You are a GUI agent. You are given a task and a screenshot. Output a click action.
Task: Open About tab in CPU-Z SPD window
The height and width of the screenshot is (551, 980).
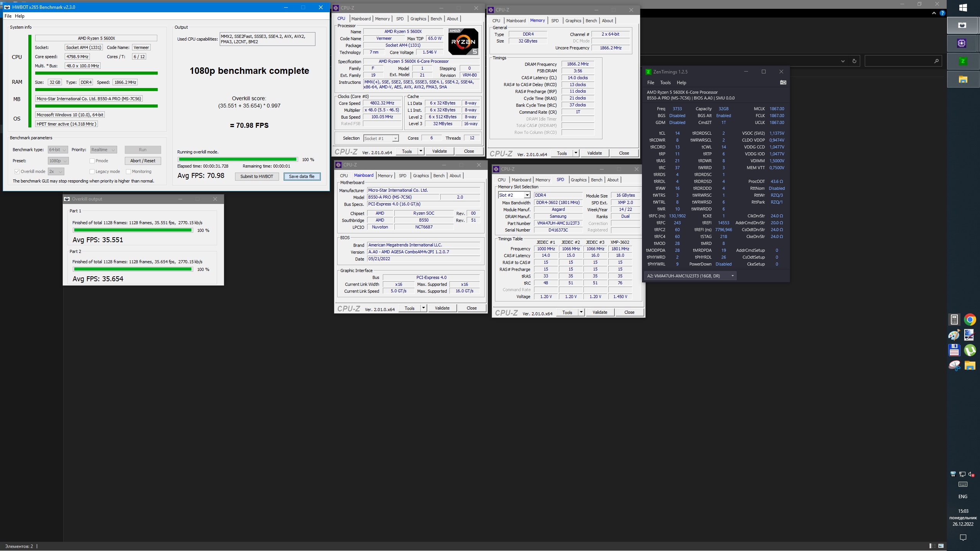tap(612, 180)
